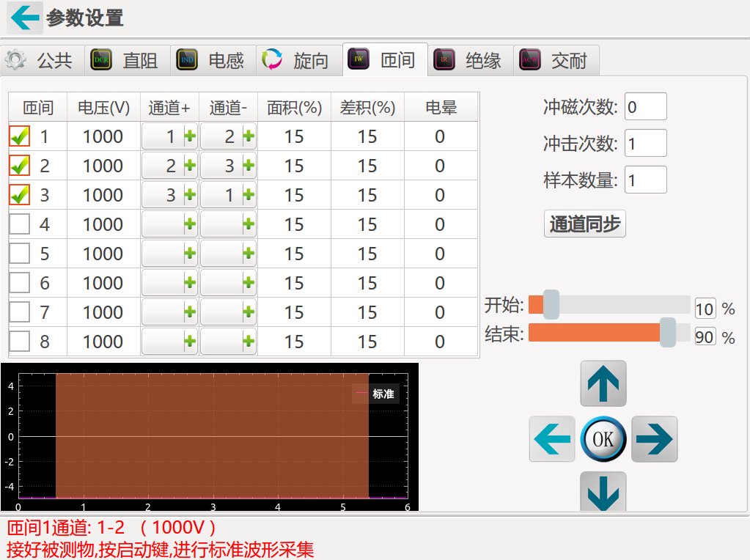The image size is (750, 560).
Task: Click the green plus for row 1 通道-
Action: pos(249,136)
